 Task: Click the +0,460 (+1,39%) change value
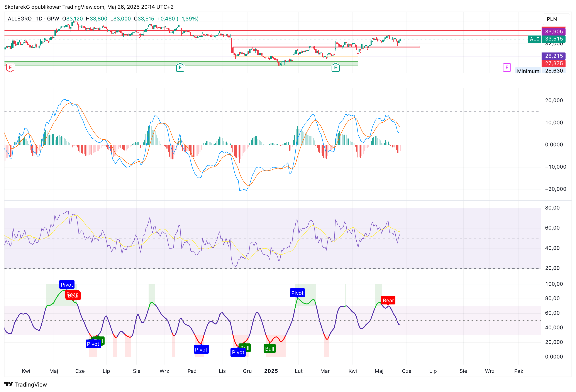coord(178,19)
